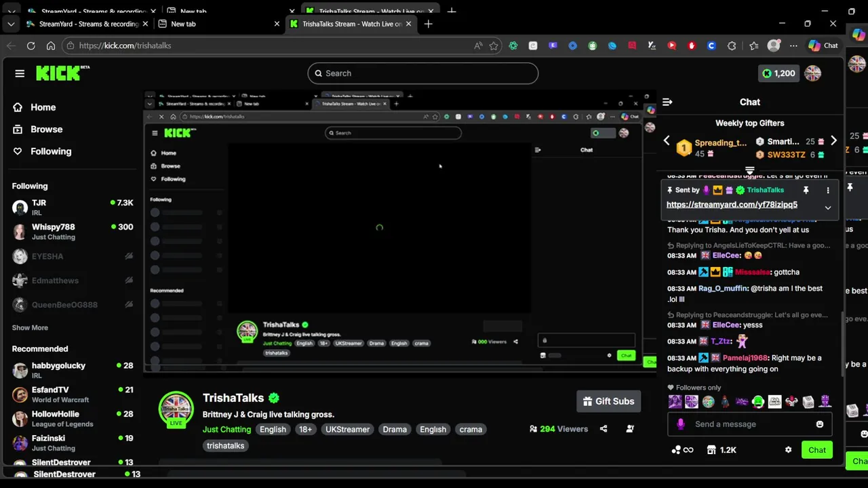The image size is (868, 488).
Task: Click the UKStreamer tag
Action: [347, 429]
